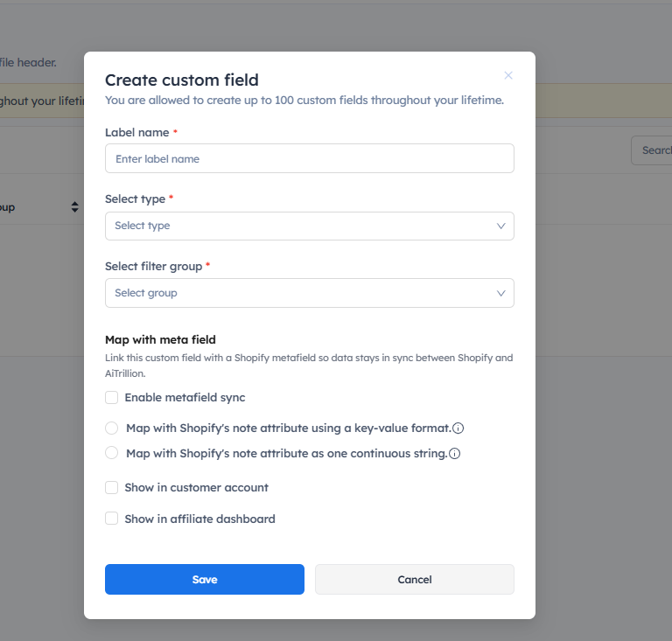Select key-value format note attribute radio

[x=112, y=428]
